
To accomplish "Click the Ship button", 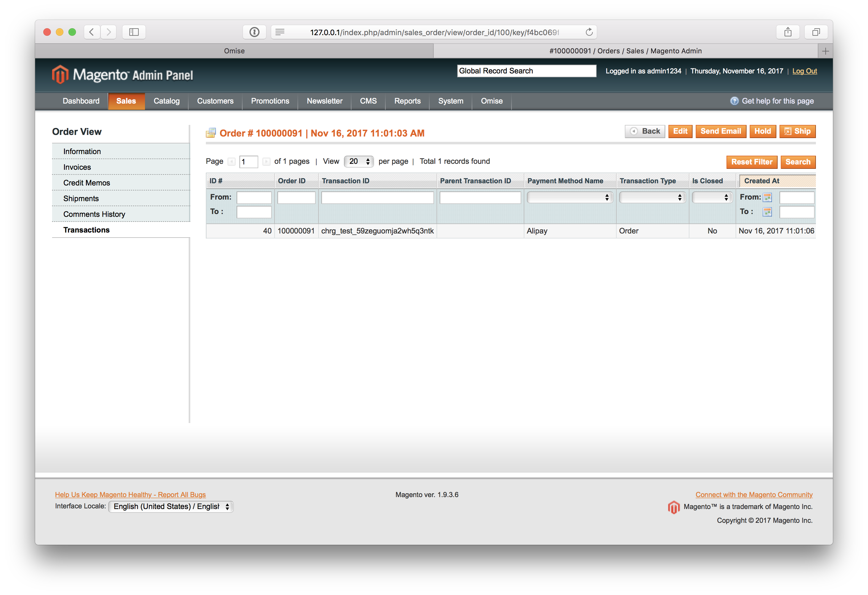I will pyautogui.click(x=797, y=131).
